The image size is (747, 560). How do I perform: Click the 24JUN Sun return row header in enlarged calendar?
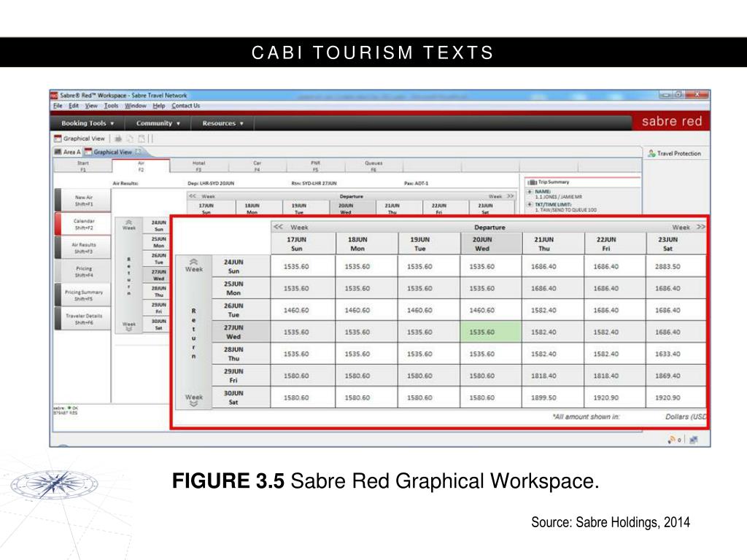[241, 267]
